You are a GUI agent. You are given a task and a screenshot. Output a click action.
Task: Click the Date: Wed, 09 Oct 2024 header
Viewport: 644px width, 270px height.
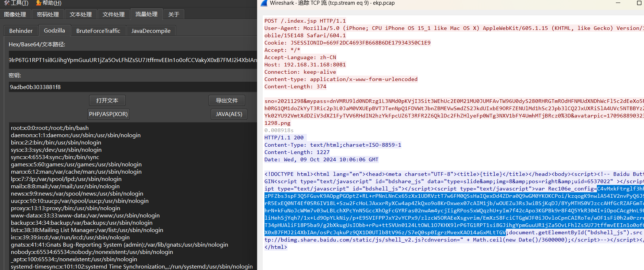tap(321, 159)
